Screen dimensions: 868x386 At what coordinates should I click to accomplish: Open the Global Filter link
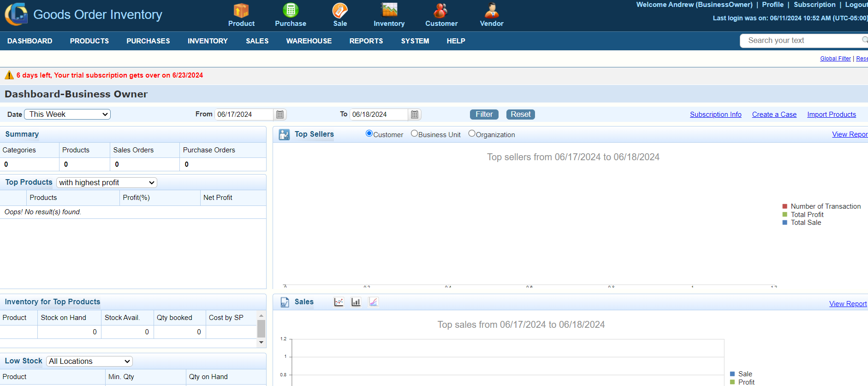click(x=835, y=59)
